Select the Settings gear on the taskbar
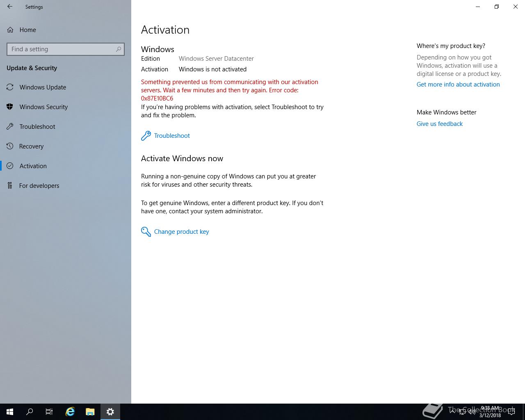 [x=110, y=412]
